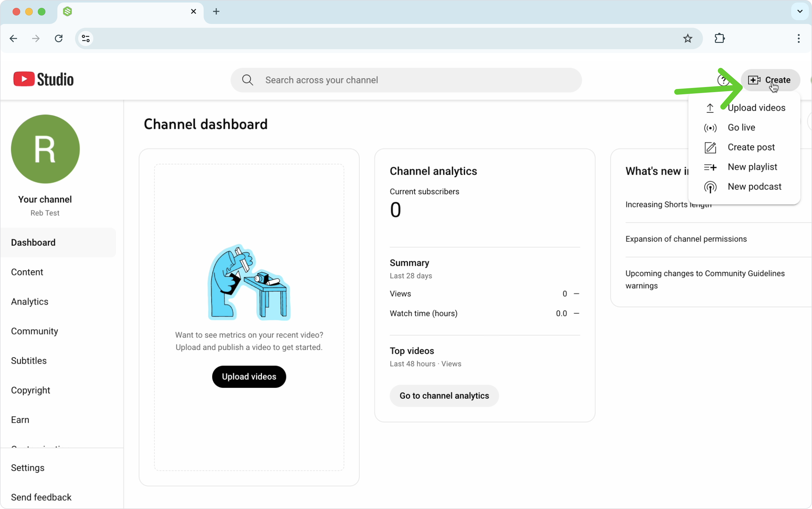Click the YouTube Studio logo
Viewport: 812px width, 509px height.
(x=43, y=79)
